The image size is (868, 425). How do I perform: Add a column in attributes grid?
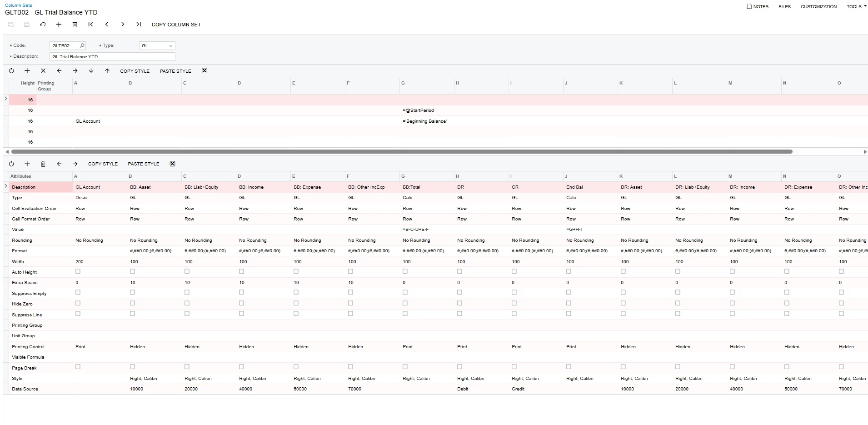[27, 164]
